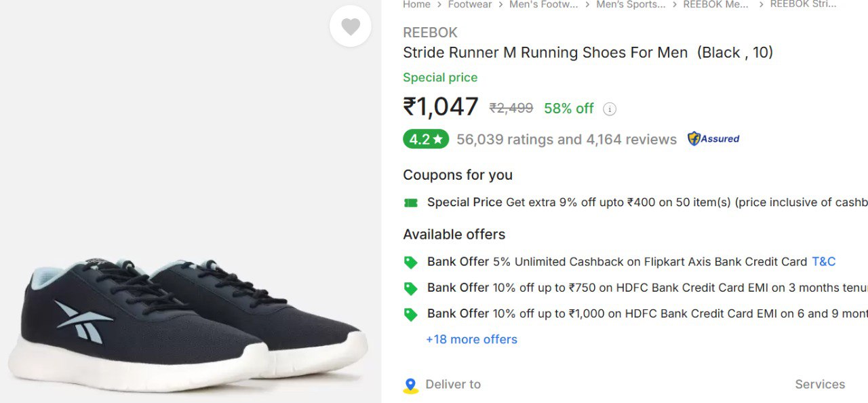Click the Reebok shoe product image

187,319
